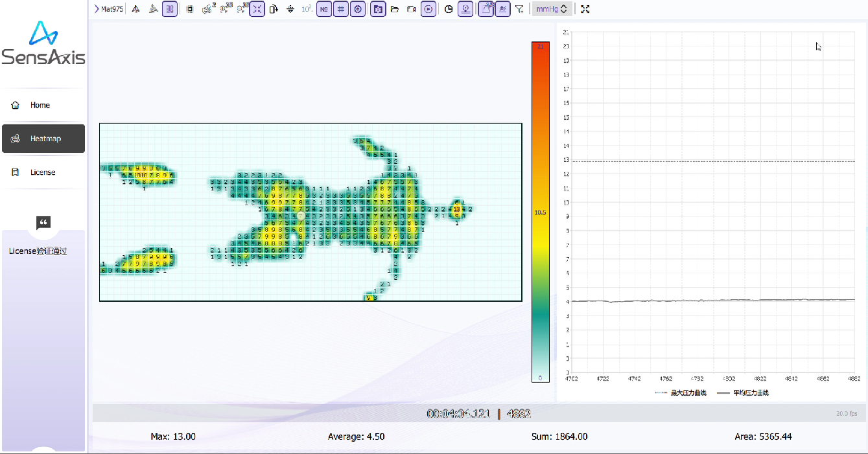Click the open folder icon
The image size is (868, 454).
click(394, 9)
